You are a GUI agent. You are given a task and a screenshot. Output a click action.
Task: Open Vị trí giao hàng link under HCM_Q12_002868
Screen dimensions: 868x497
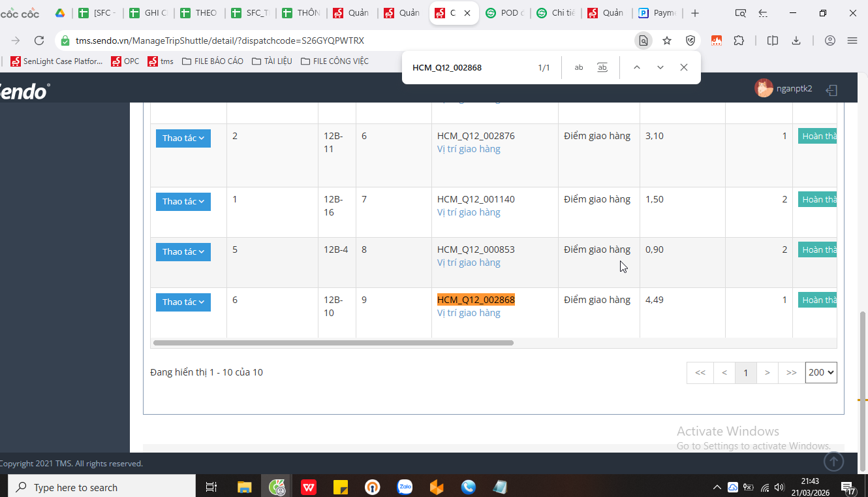tap(469, 313)
